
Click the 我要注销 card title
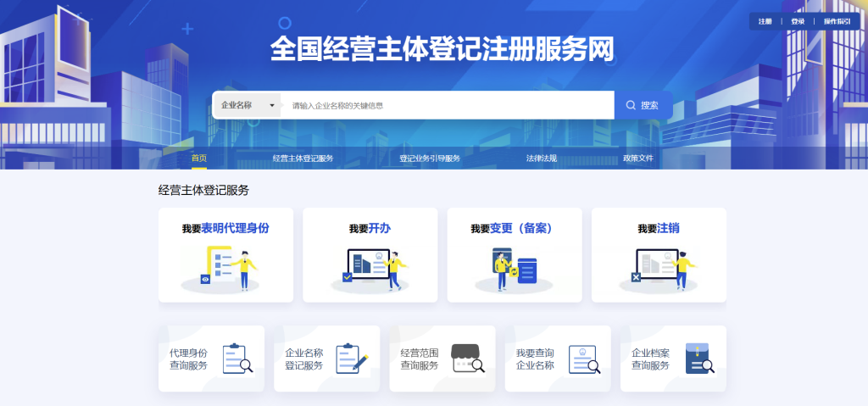click(659, 228)
